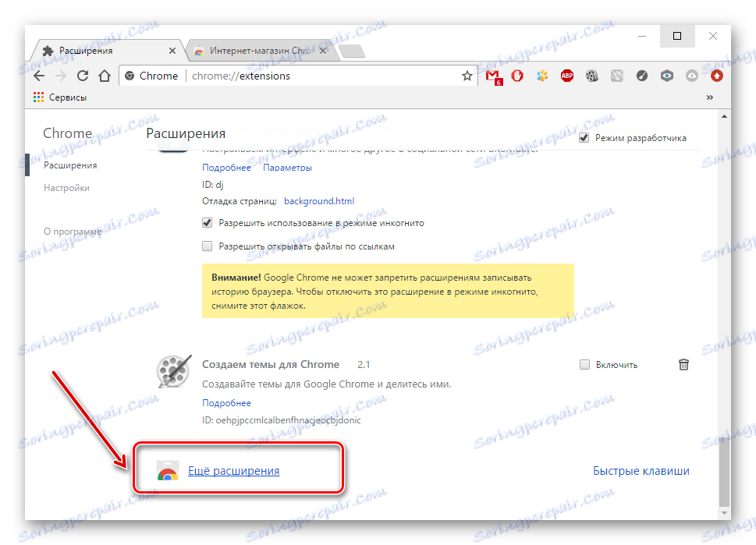Go to the browser home page
This screenshot has width=756, height=545.
coord(105,76)
